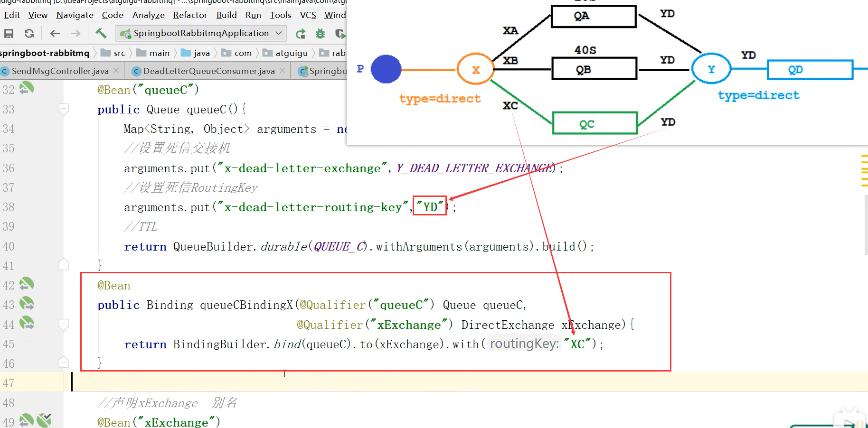Close the DeadLetterQueueConsumer.java tab
This screenshot has height=428, width=868.
(283, 71)
